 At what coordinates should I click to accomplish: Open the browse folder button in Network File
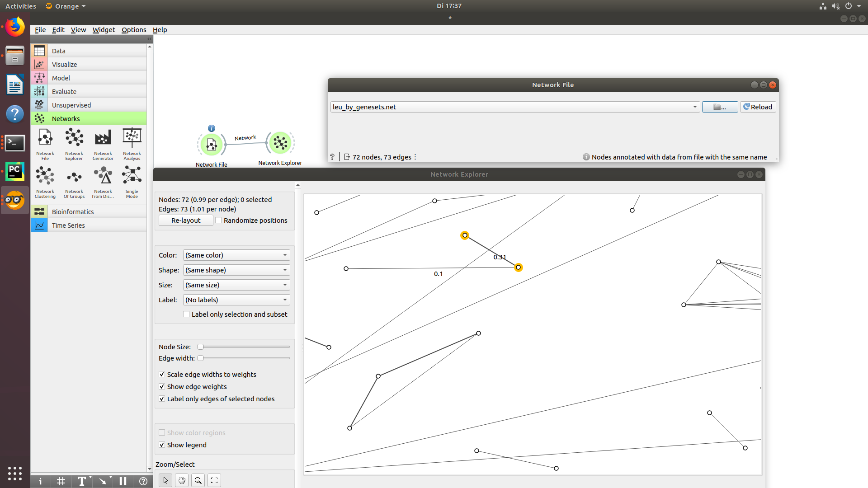720,107
